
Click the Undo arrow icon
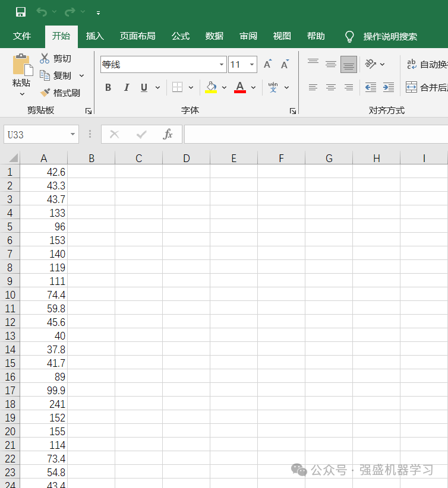pos(42,12)
